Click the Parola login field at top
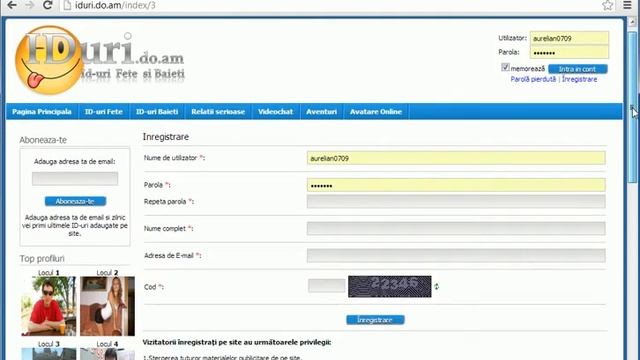 point(569,52)
